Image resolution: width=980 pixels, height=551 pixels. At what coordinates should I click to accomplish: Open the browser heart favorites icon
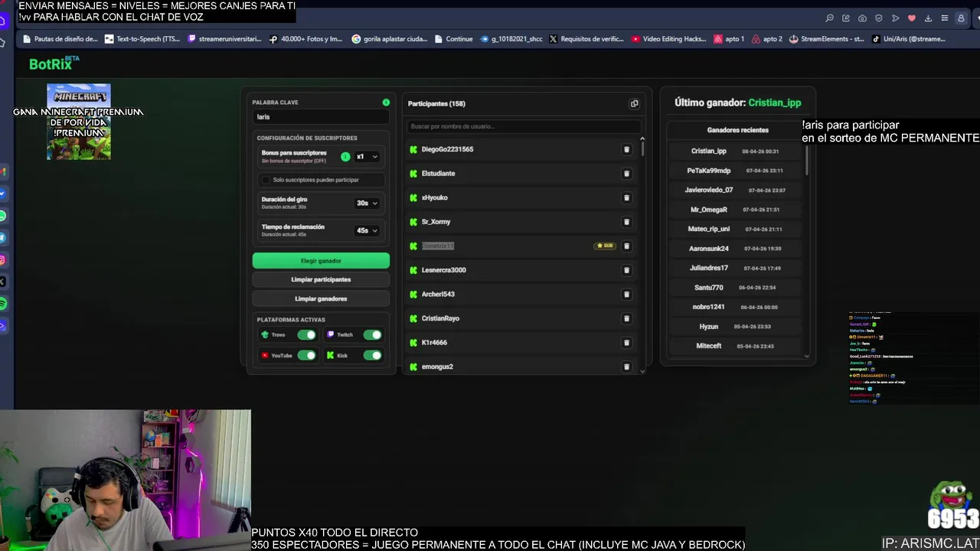pyautogui.click(x=911, y=18)
